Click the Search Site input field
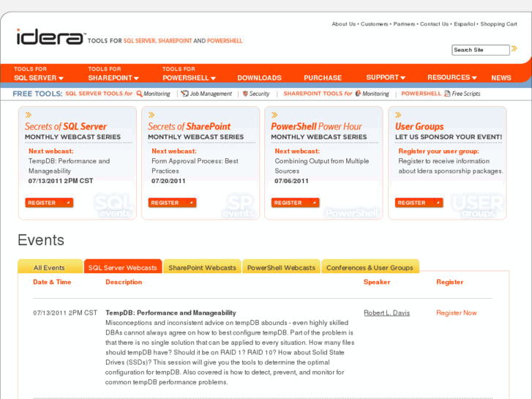Screen dimensions: 532x399 (481, 50)
